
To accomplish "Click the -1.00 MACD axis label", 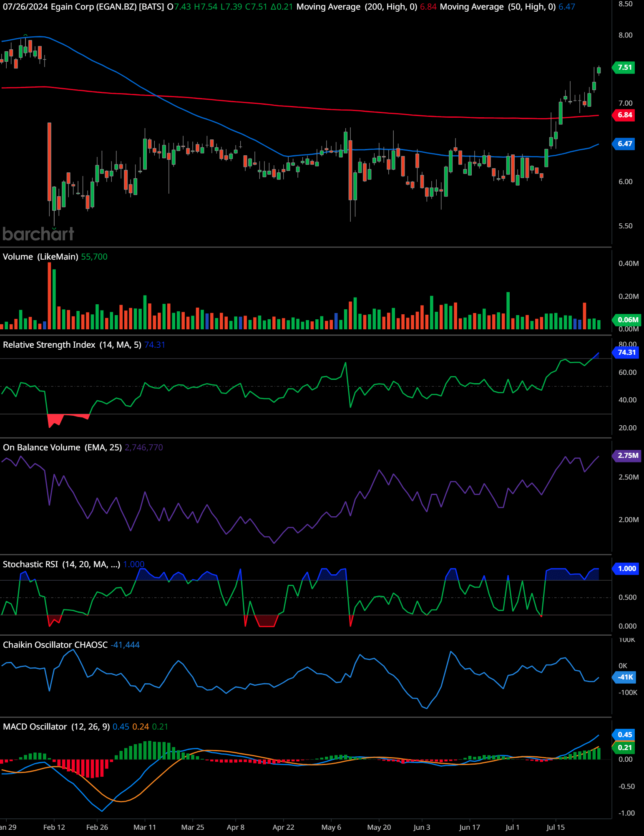I will coord(626,813).
